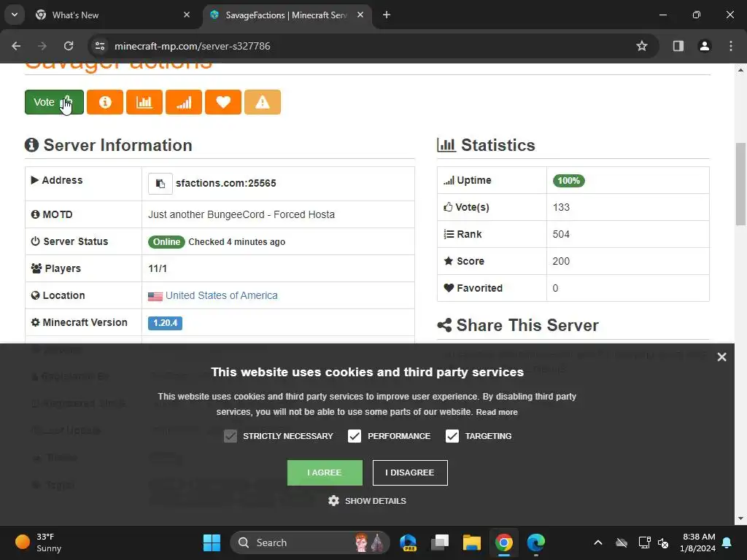Select the 1.20.4 version badge
The height and width of the screenshot is (560, 747).
coord(165,323)
